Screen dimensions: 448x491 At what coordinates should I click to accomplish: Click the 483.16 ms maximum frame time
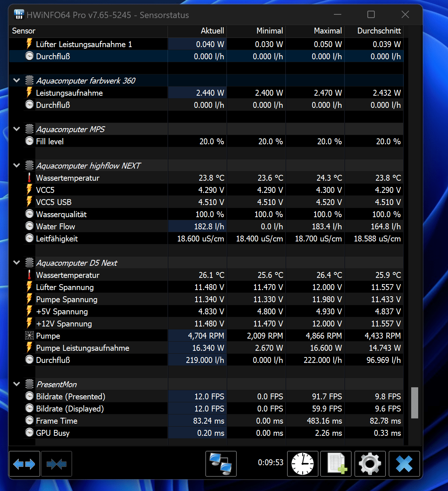click(x=324, y=421)
